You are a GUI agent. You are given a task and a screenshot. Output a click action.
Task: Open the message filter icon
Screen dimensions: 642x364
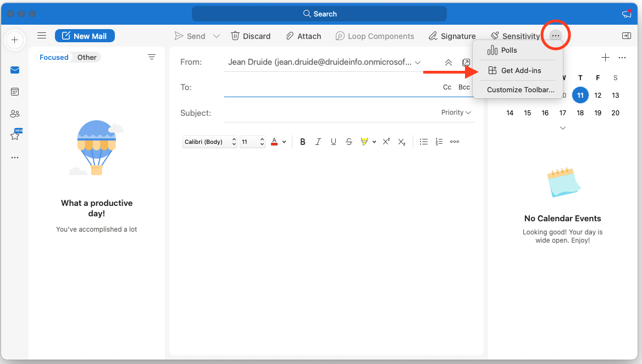[152, 57]
